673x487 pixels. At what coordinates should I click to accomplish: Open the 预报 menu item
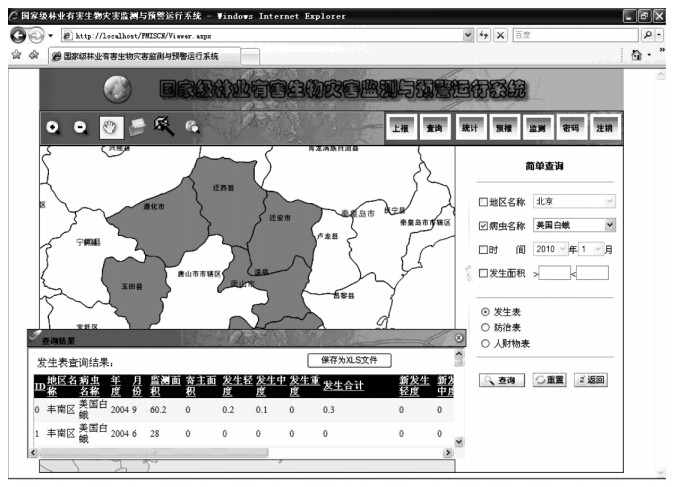(x=501, y=129)
